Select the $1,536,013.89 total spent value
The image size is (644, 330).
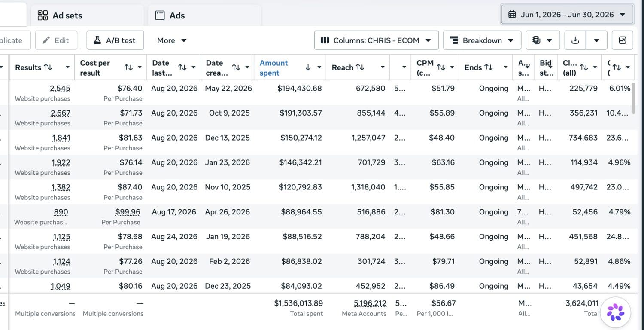tap(298, 303)
